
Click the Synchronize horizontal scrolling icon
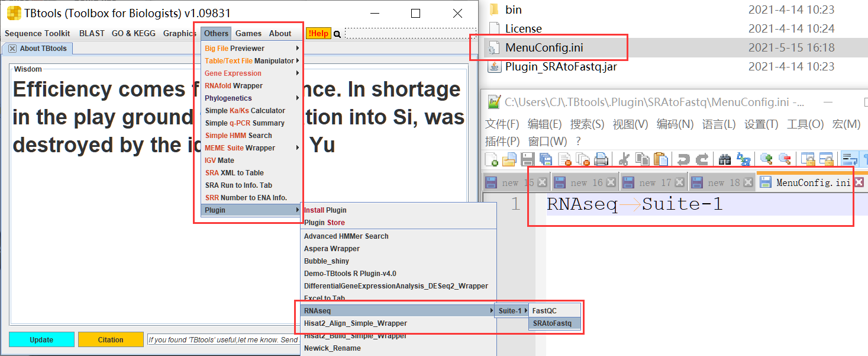click(x=825, y=159)
